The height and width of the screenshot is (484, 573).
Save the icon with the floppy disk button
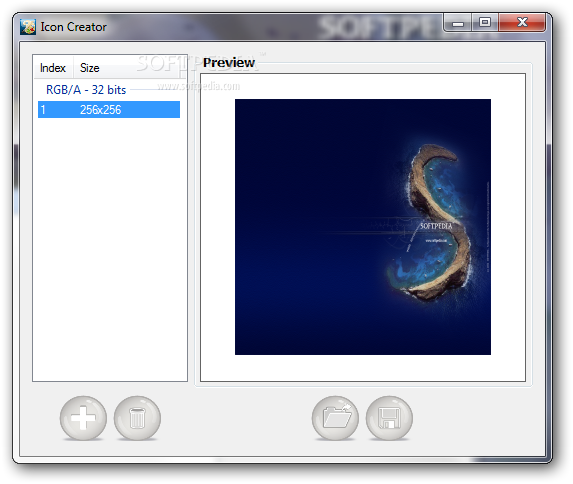coord(390,418)
